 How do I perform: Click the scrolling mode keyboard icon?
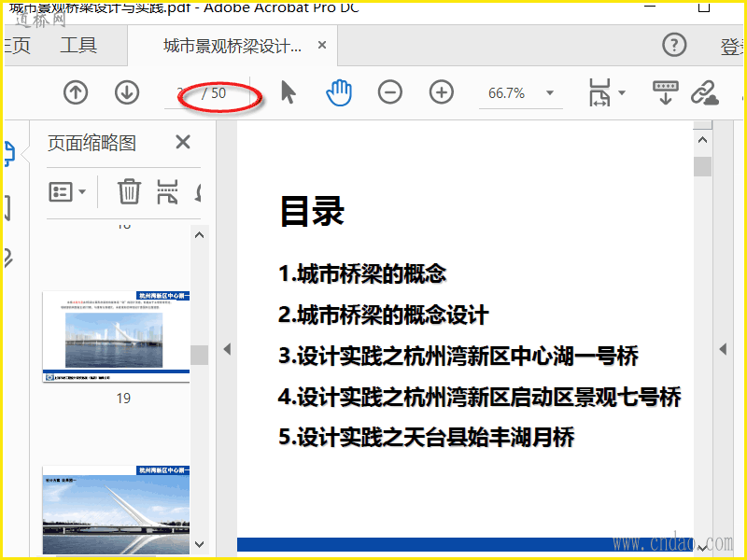[666, 92]
